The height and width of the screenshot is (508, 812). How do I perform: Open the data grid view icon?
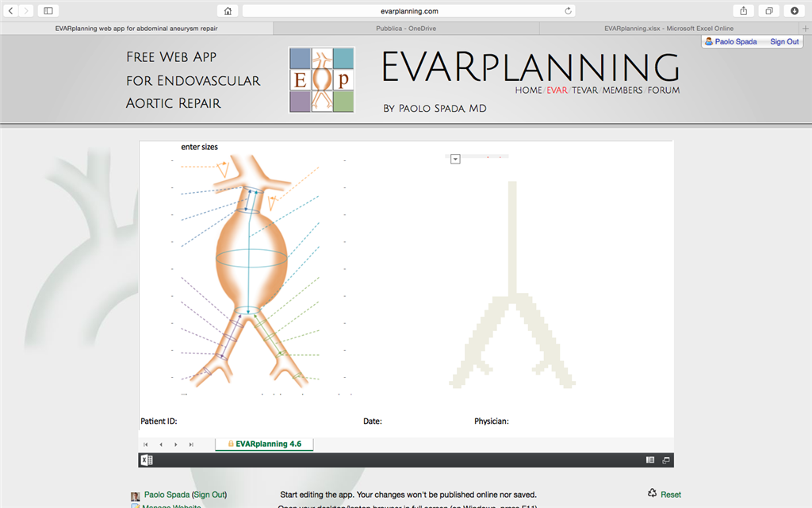(649, 460)
